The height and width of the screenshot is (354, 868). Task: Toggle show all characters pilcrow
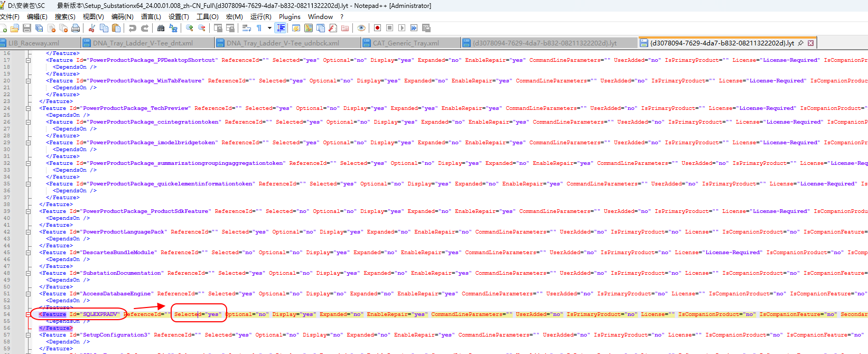click(x=259, y=28)
